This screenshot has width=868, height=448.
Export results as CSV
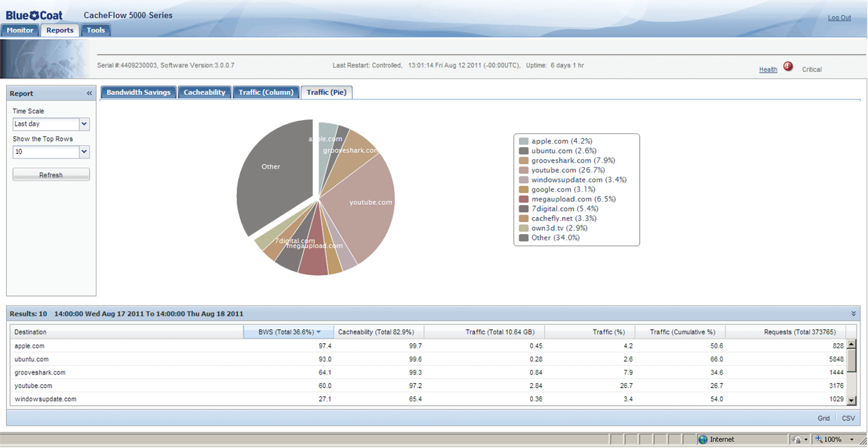click(848, 418)
